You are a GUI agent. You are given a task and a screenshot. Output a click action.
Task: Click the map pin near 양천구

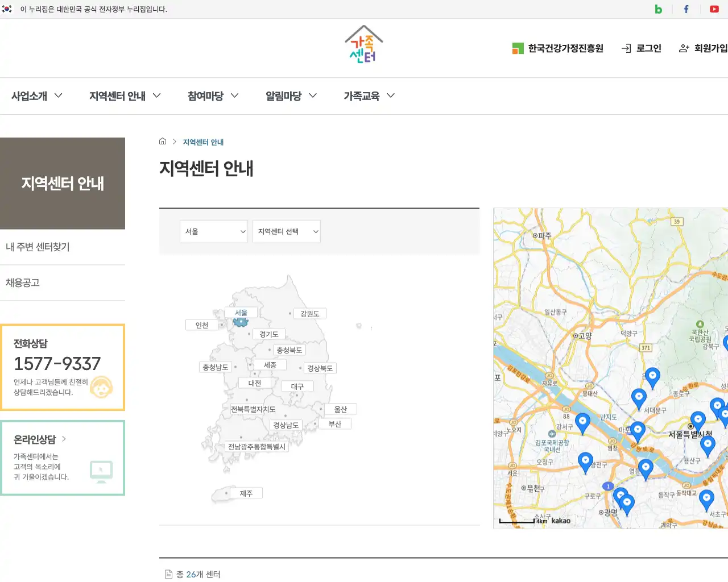click(x=585, y=462)
